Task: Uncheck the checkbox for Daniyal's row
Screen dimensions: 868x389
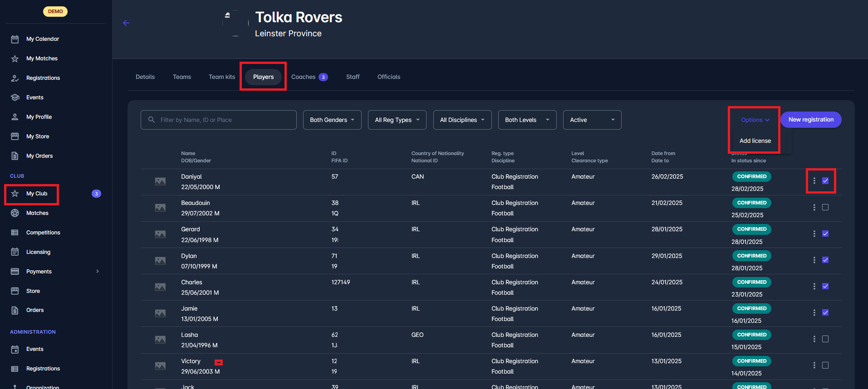Action: [x=825, y=181]
